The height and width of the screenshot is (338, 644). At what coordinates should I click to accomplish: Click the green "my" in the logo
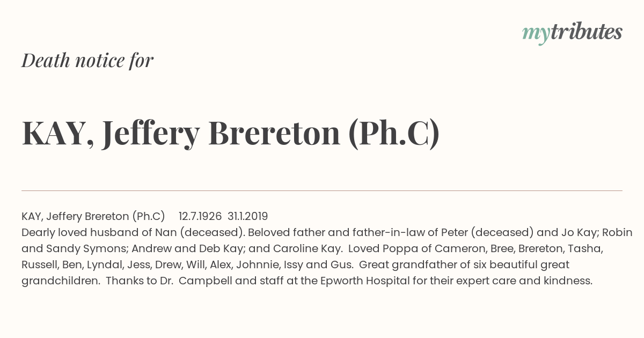click(536, 35)
